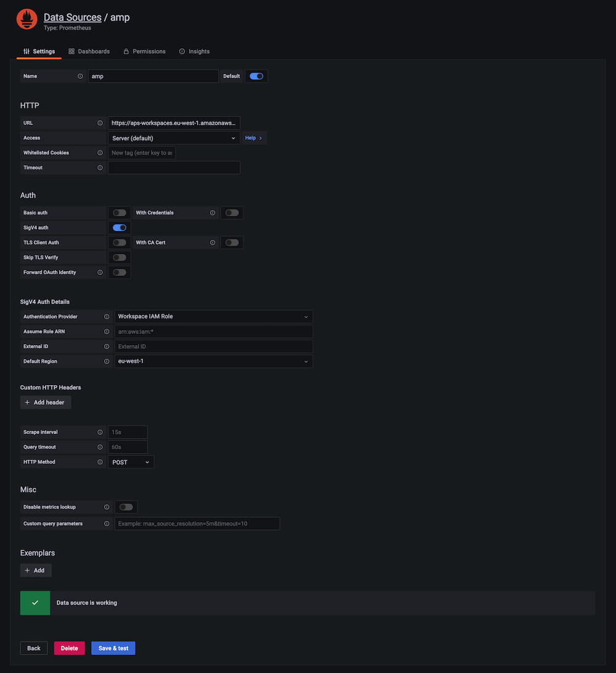Viewport: 616px width, 673px height.
Task: Click the info icon for Authentication Provider
Action: (x=107, y=317)
